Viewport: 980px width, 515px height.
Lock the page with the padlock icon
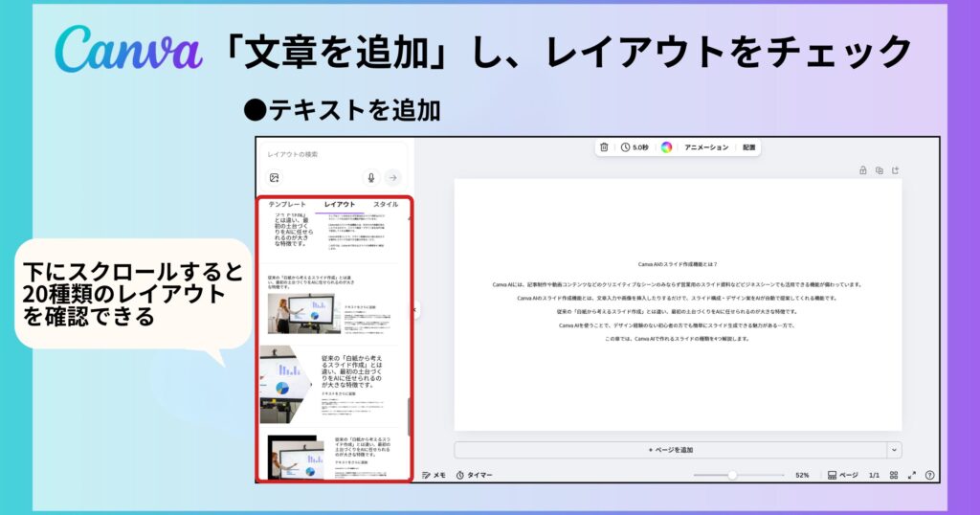(863, 170)
